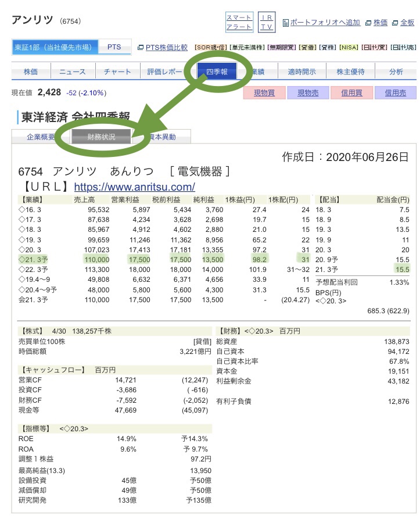The image size is (420, 519).
Task: Open the IR TV button
Action: (x=267, y=22)
